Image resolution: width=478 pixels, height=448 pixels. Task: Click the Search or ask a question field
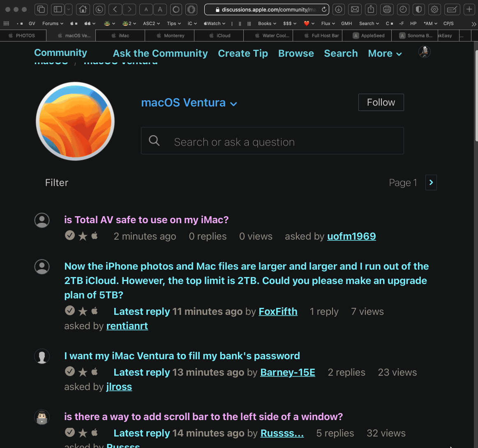point(272,141)
